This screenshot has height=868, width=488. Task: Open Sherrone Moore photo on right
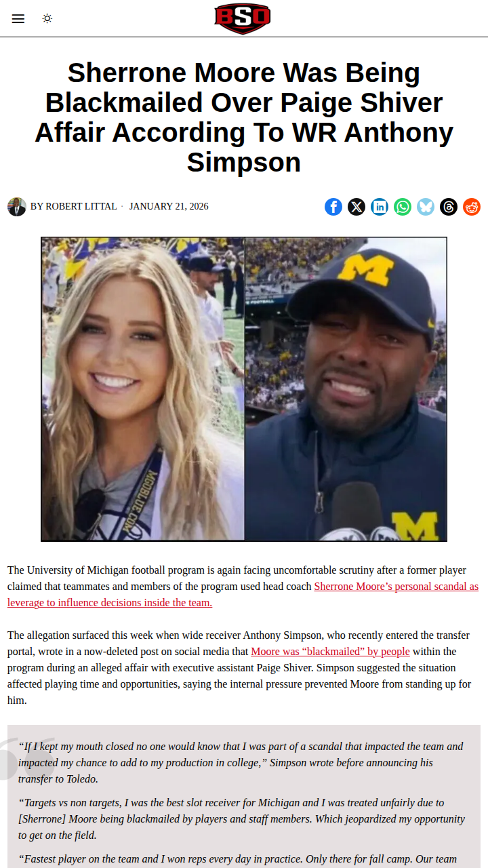click(346, 389)
